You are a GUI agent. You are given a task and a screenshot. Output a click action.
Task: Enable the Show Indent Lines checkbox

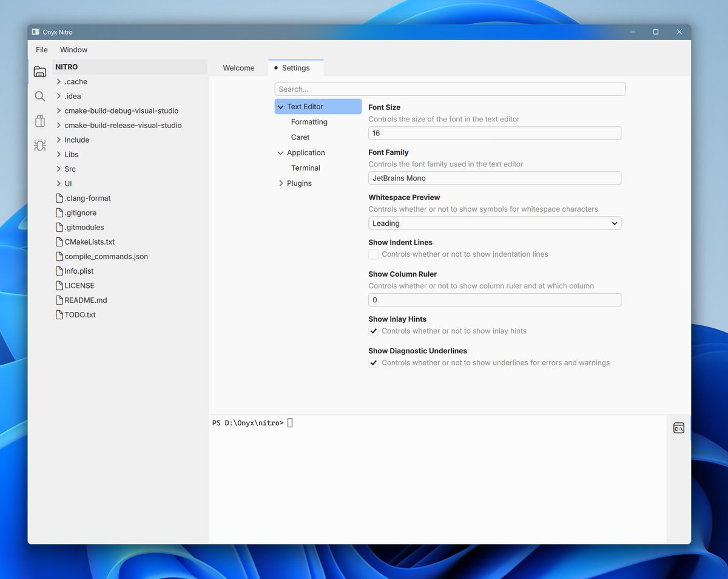(x=373, y=254)
